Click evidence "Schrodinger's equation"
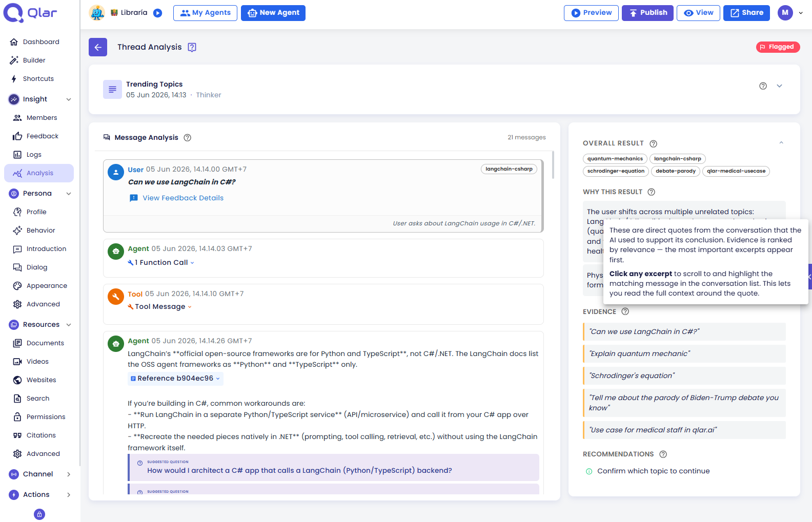The image size is (812, 522). click(684, 375)
